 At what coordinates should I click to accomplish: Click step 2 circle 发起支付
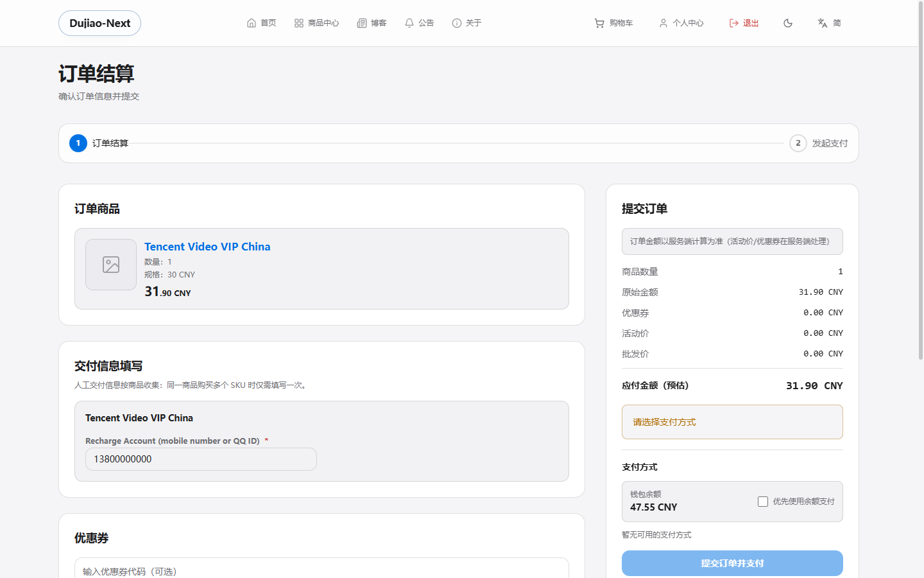click(798, 143)
